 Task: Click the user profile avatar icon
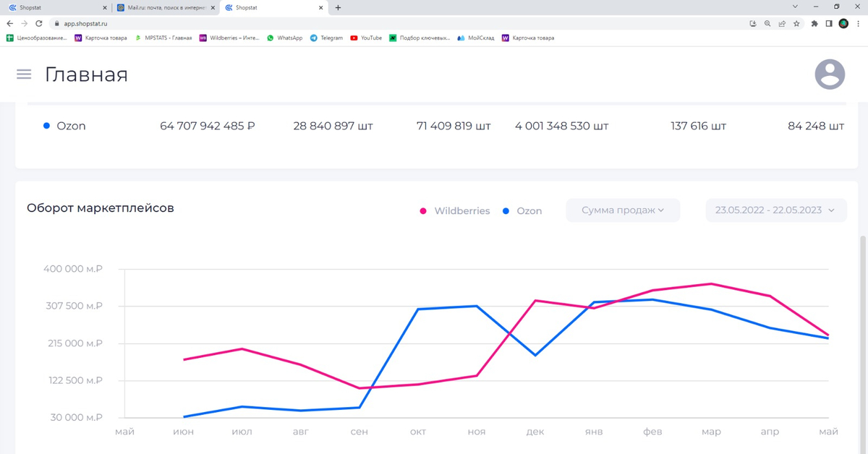(830, 74)
